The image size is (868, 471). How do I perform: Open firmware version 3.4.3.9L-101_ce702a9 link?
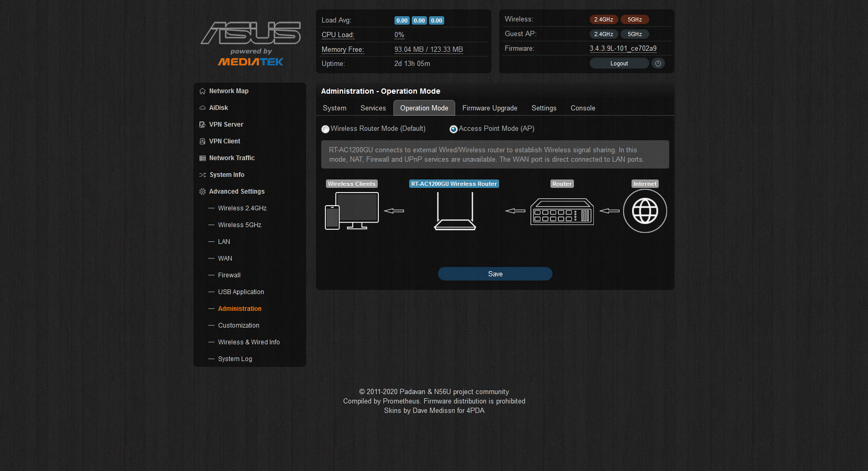(623, 49)
